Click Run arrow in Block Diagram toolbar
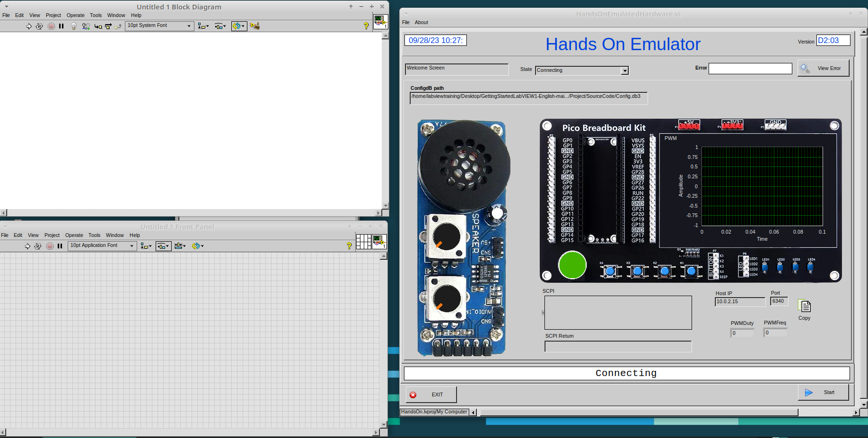The height and width of the screenshot is (438, 868). coord(29,26)
